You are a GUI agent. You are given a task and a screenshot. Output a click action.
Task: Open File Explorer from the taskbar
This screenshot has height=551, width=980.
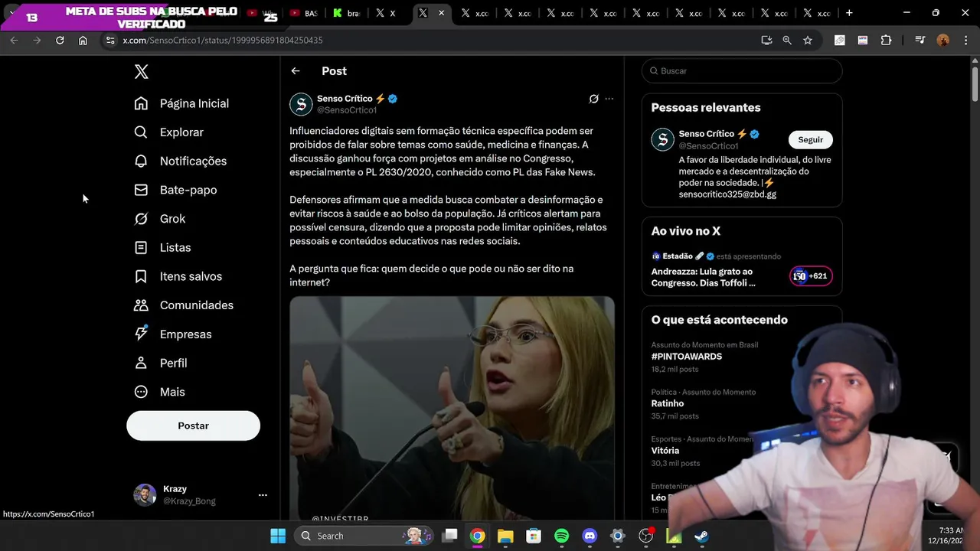point(505,536)
